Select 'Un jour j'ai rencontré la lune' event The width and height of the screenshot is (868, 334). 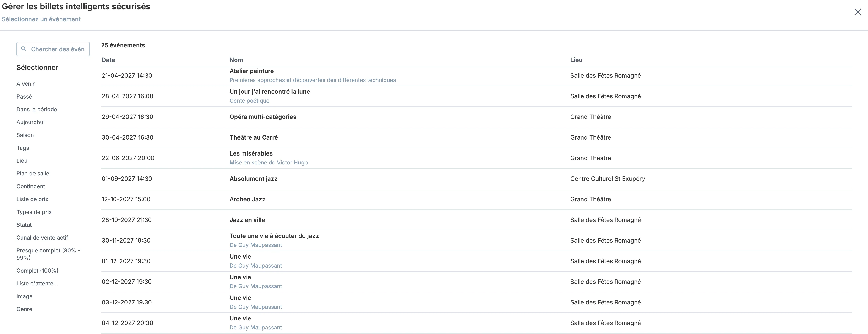476,96
